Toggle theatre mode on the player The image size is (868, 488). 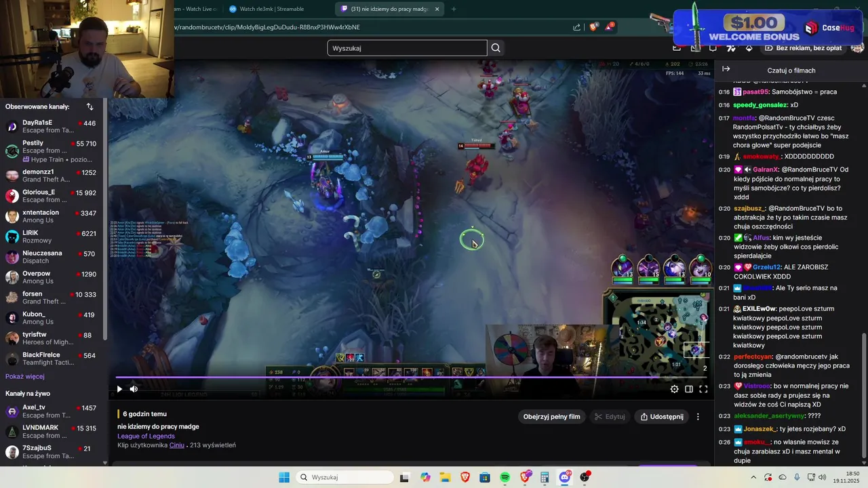pos(689,389)
